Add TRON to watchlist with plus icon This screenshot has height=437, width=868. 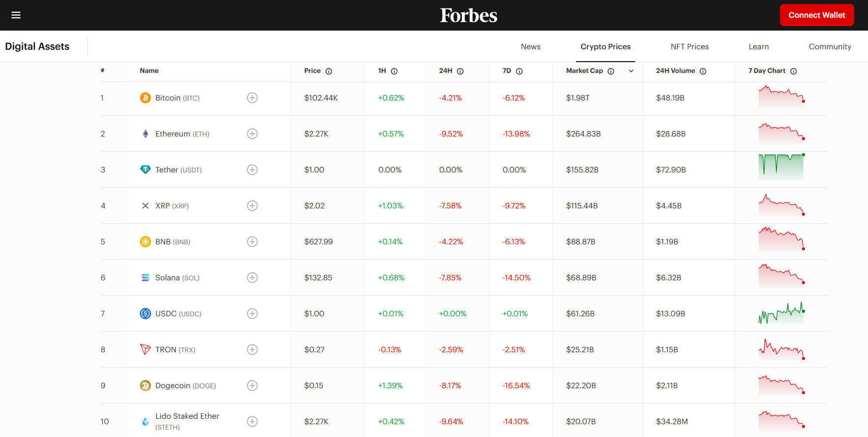pyautogui.click(x=252, y=350)
